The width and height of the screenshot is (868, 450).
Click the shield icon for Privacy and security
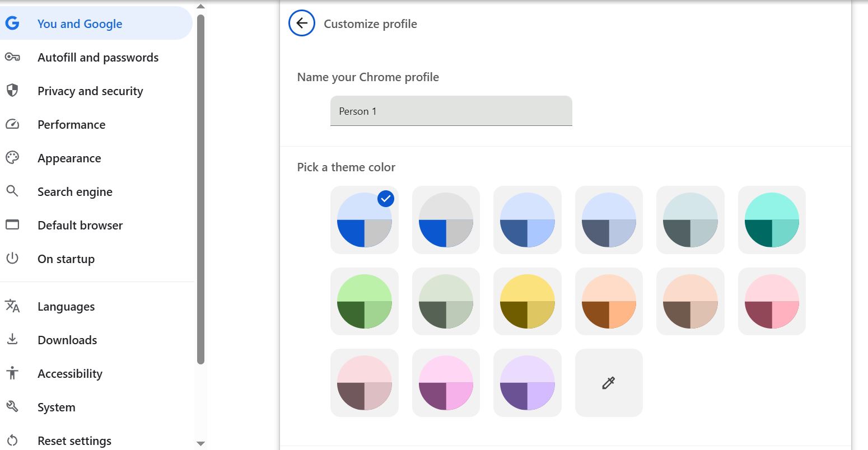12,91
